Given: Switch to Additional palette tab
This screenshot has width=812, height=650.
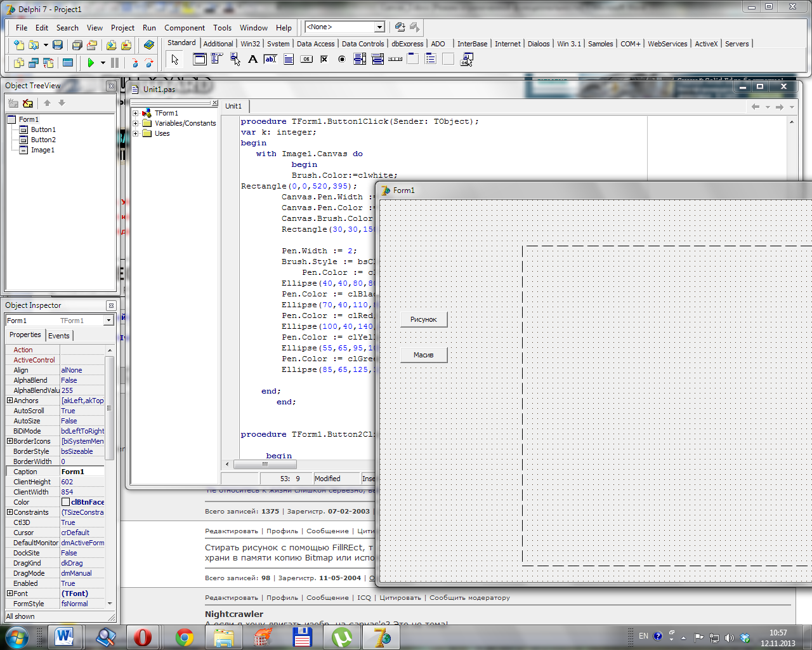Looking at the screenshot, I should coord(218,44).
